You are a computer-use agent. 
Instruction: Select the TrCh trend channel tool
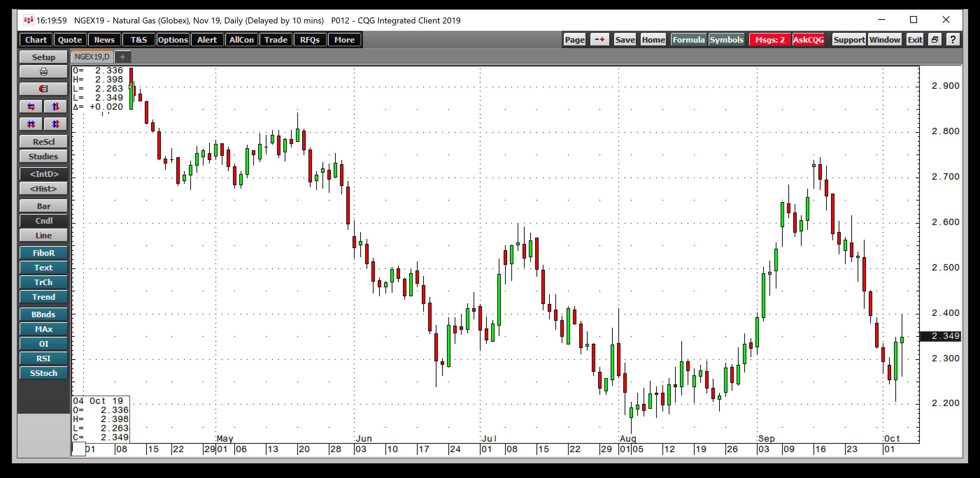[43, 282]
